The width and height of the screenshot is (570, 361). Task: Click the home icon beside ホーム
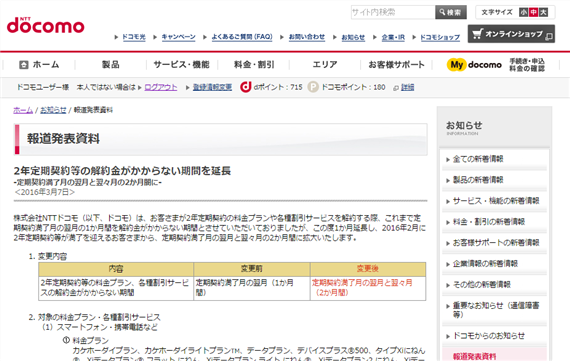(24, 65)
